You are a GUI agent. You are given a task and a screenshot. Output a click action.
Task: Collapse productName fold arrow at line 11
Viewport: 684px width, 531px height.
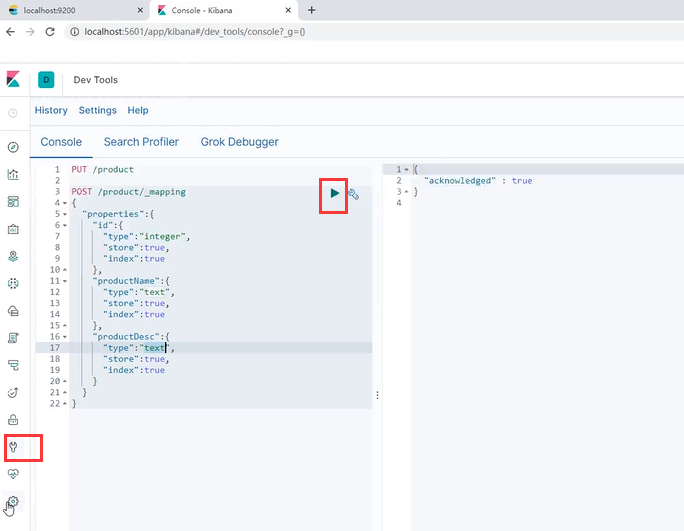(65, 281)
